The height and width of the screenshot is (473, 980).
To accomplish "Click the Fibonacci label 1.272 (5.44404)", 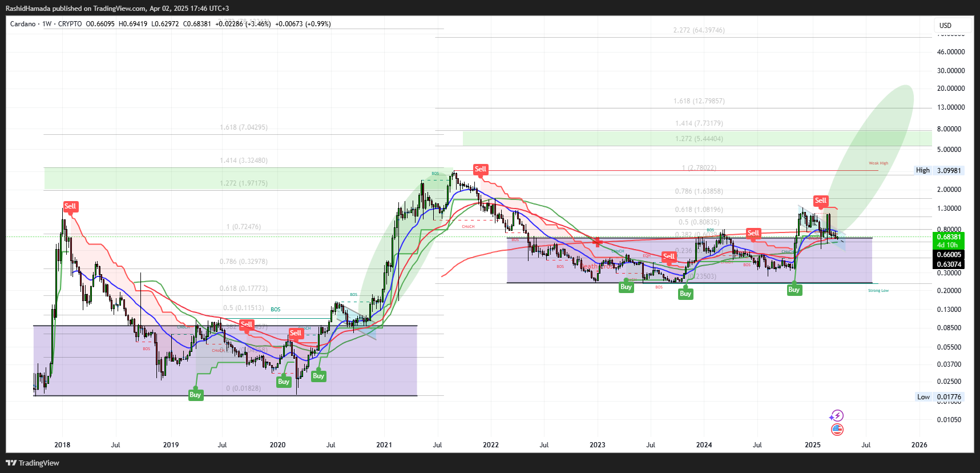I will 699,139.
